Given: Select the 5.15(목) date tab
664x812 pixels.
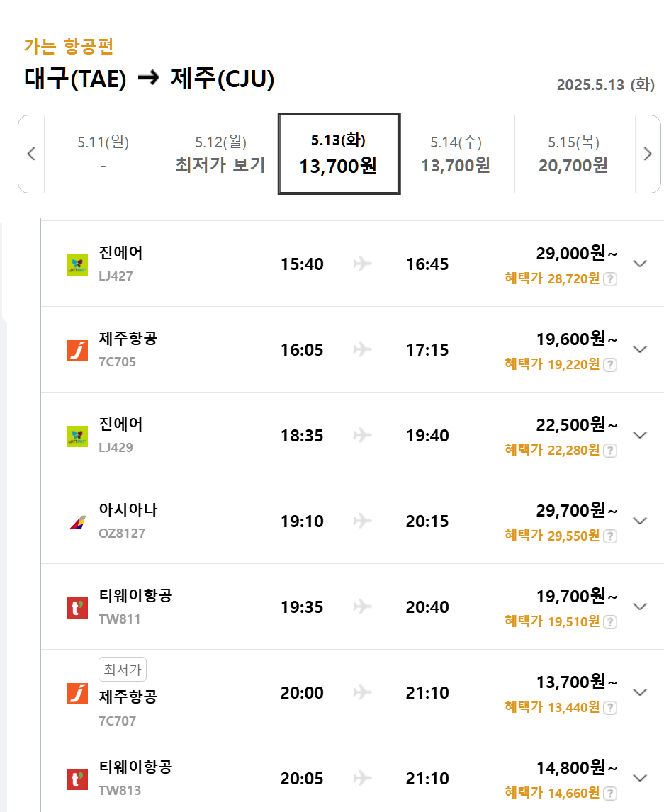Looking at the screenshot, I should (x=573, y=154).
